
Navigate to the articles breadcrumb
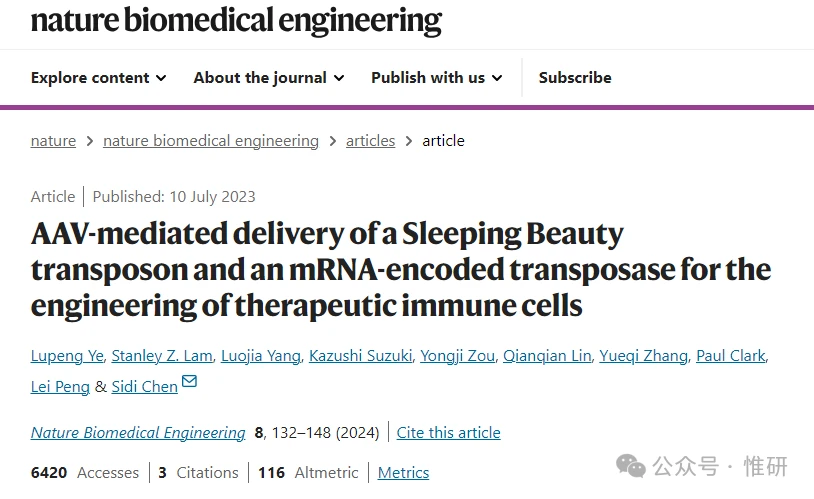[370, 141]
